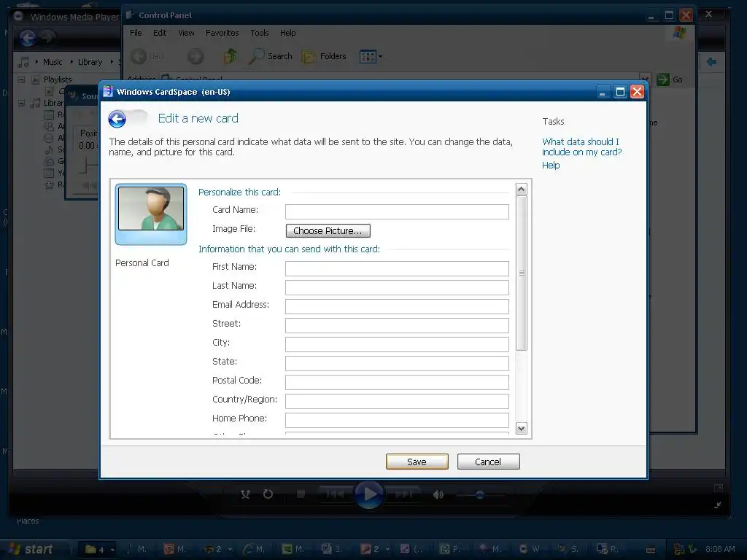
Task: Click the Media Player volume slider
Action: tap(480, 495)
